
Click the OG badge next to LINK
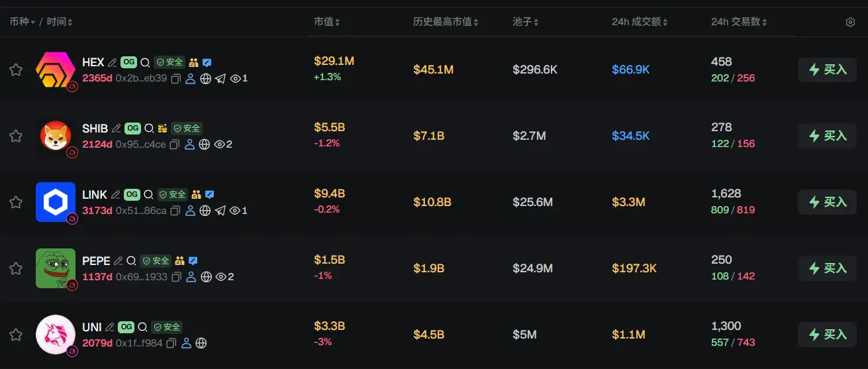[132, 195]
